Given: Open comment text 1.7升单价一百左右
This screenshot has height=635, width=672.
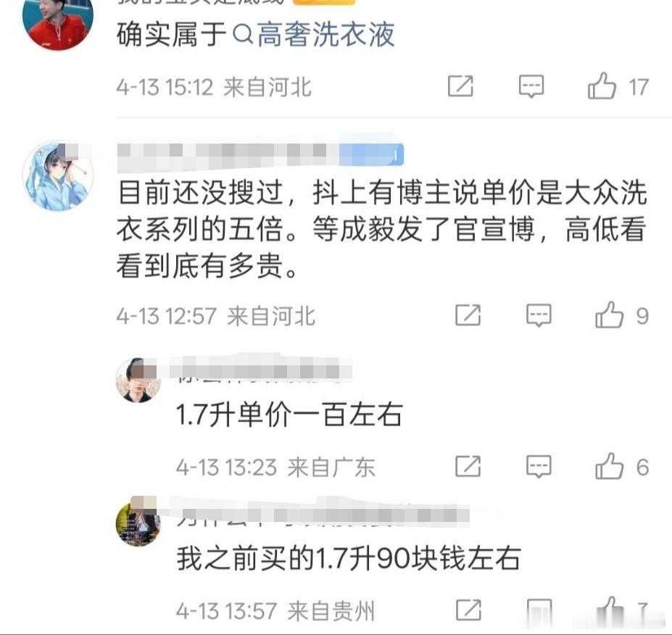Looking at the screenshot, I should point(289,415).
